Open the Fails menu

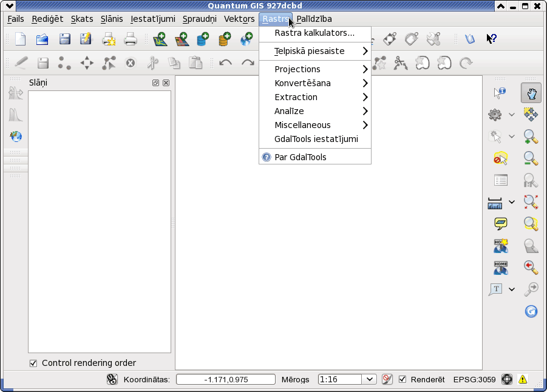(x=16, y=19)
